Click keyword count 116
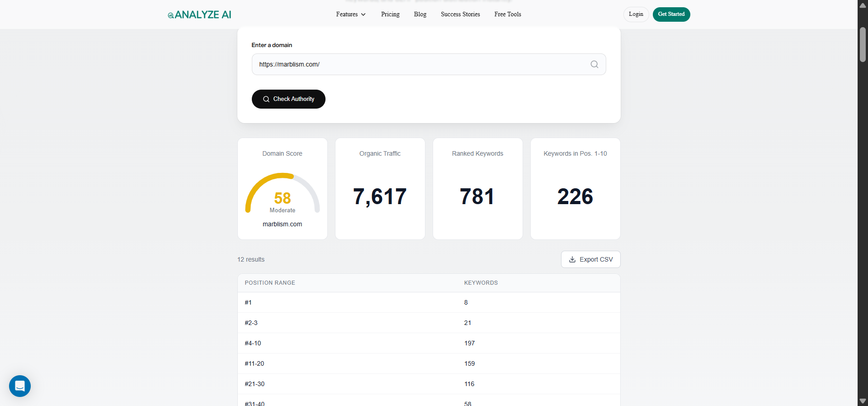The width and height of the screenshot is (868, 406). [469, 384]
